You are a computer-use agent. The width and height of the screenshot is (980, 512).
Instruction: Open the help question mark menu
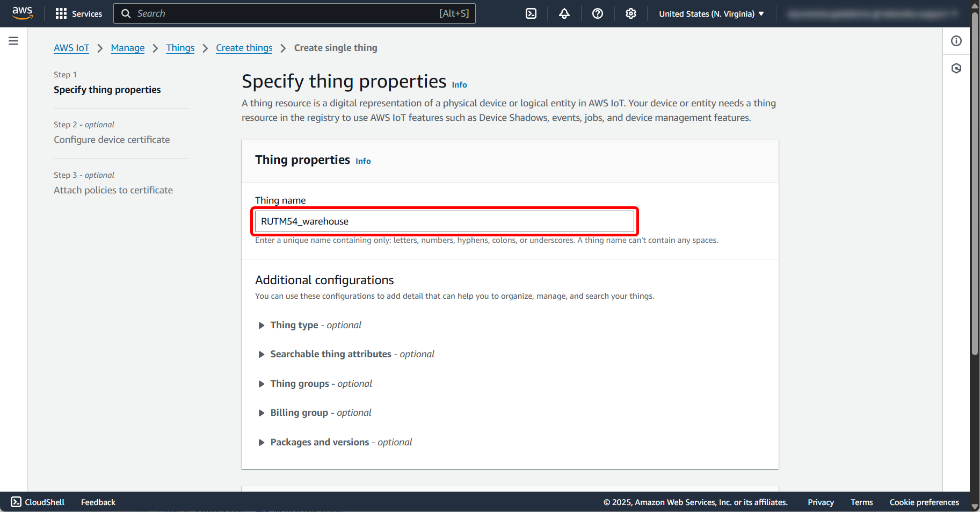[597, 13]
